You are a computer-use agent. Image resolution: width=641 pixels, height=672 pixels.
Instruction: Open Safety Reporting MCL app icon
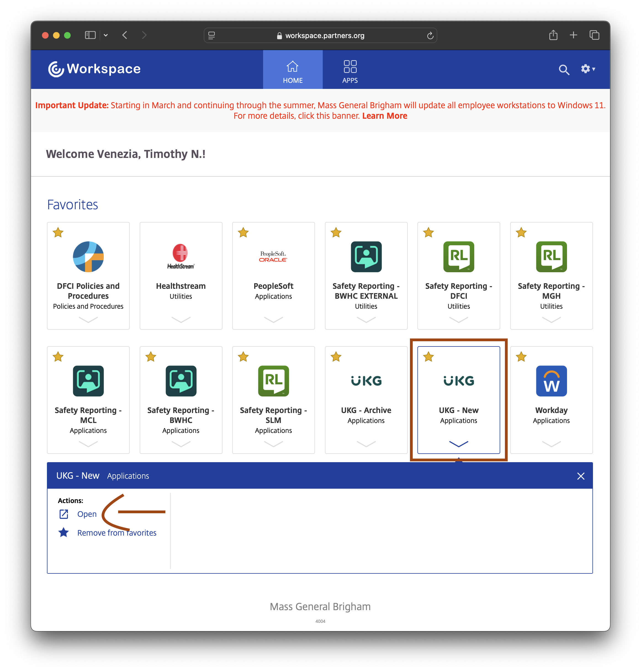pyautogui.click(x=88, y=381)
